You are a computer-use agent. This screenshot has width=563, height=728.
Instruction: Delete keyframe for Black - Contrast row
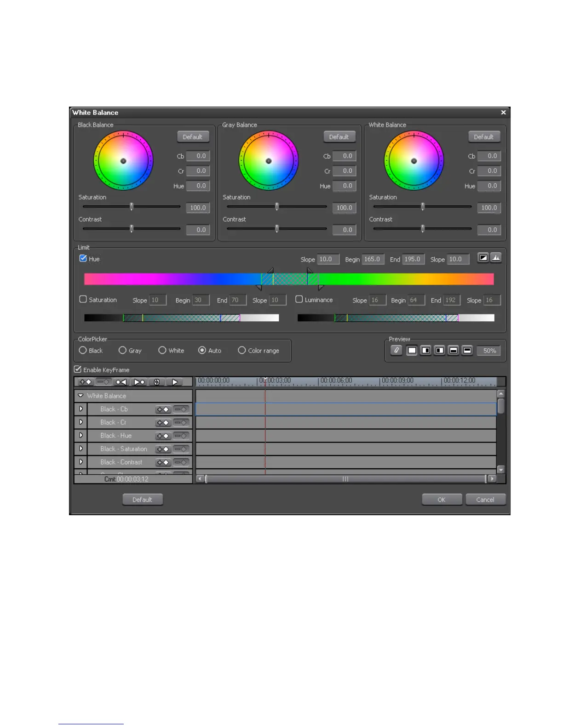(181, 463)
